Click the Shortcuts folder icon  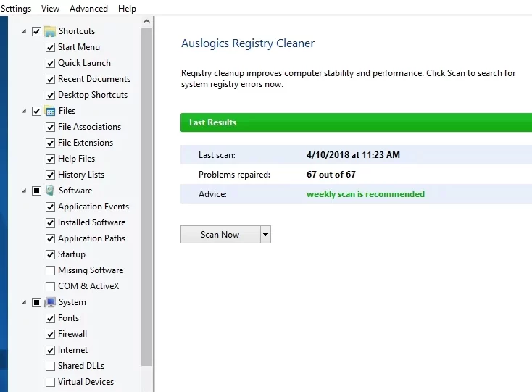(x=50, y=31)
